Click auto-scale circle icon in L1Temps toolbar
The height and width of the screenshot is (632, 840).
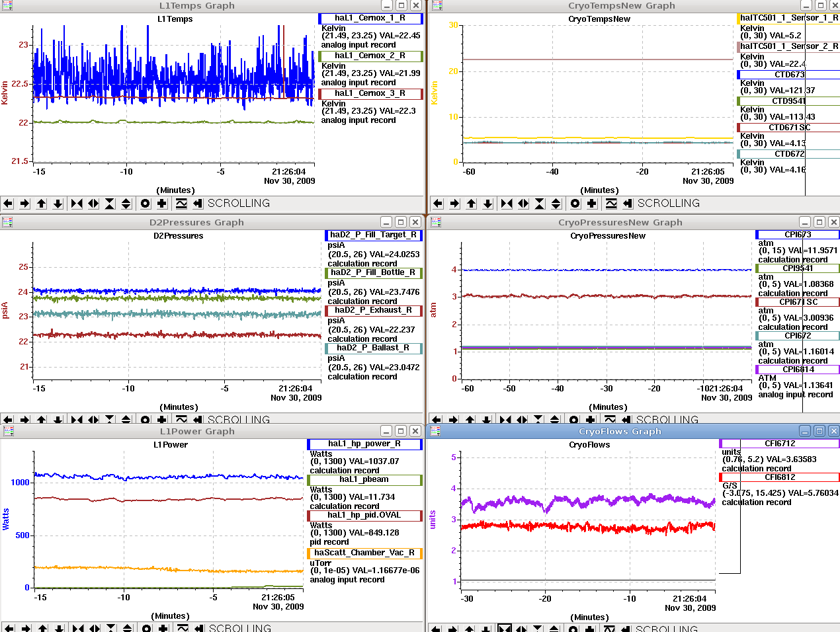click(x=146, y=204)
